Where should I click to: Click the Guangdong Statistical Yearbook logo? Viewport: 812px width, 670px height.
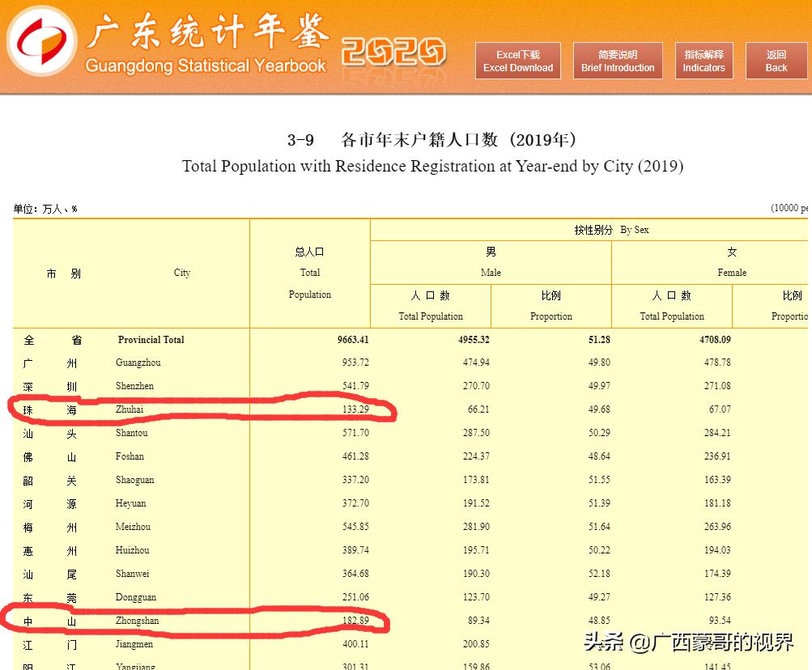point(206,45)
